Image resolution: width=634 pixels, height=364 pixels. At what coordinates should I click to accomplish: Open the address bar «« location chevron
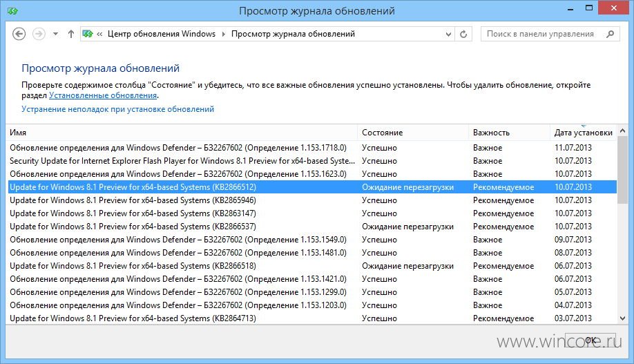(99, 35)
